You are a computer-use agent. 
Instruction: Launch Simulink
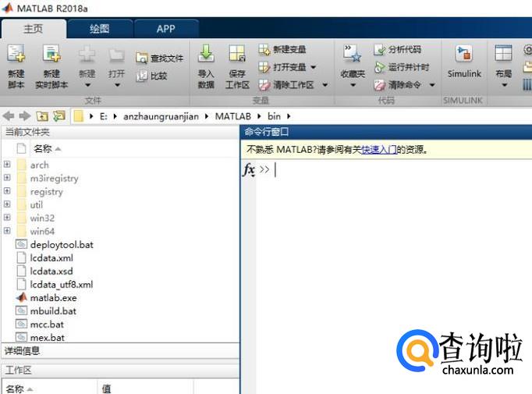click(464, 62)
